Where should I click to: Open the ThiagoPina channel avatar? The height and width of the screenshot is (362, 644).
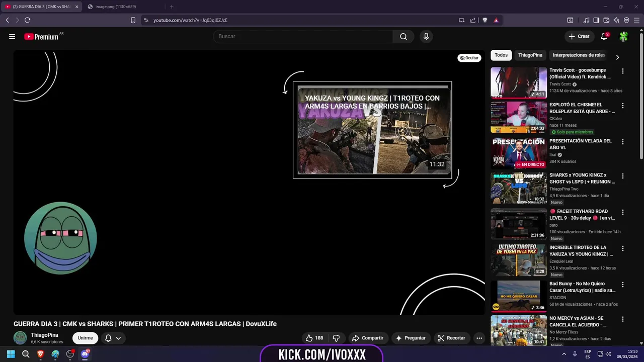tap(20, 338)
